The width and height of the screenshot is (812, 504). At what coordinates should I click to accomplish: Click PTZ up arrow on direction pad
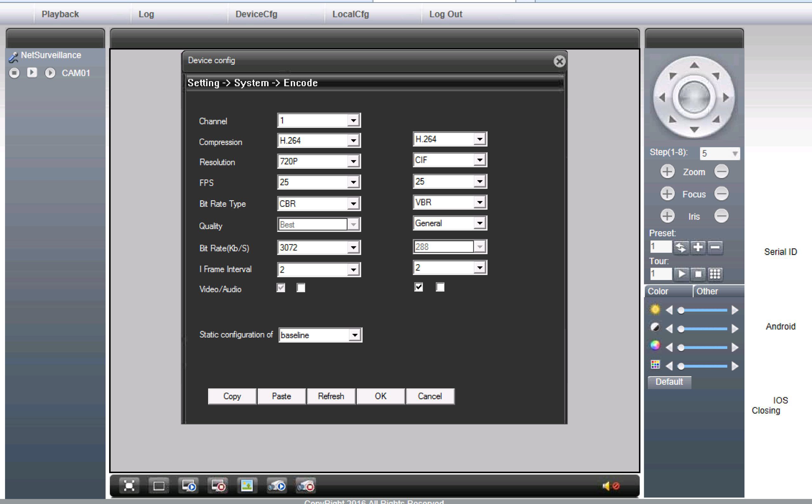tap(694, 65)
